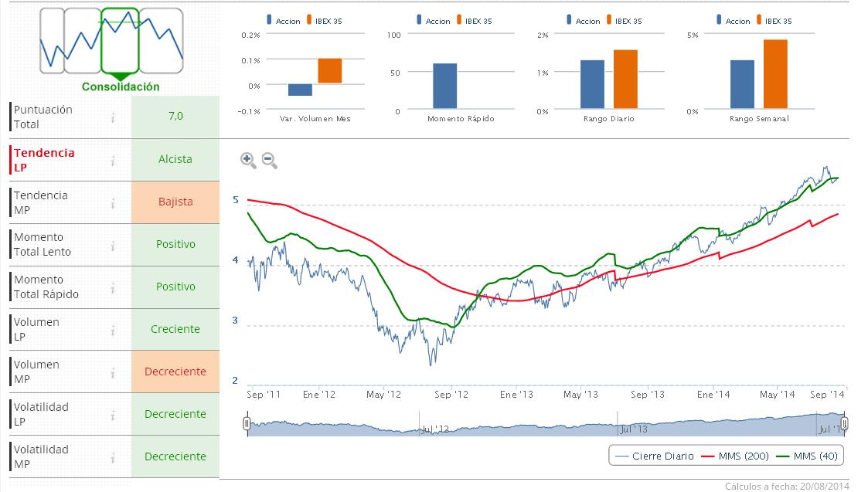This screenshot has height=492, width=868.
Task: Click the Consolidación phase label
Action: click(x=121, y=87)
